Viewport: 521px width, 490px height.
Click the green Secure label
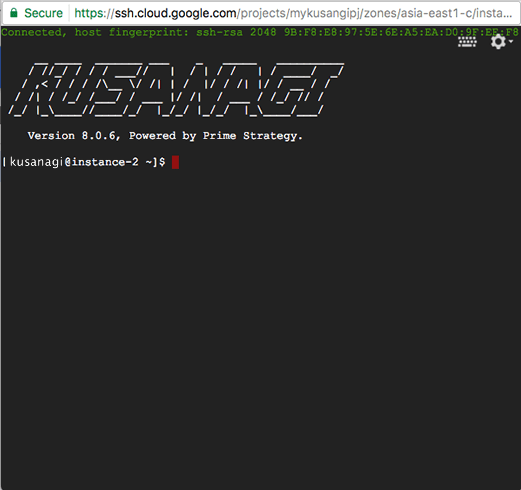tap(43, 13)
